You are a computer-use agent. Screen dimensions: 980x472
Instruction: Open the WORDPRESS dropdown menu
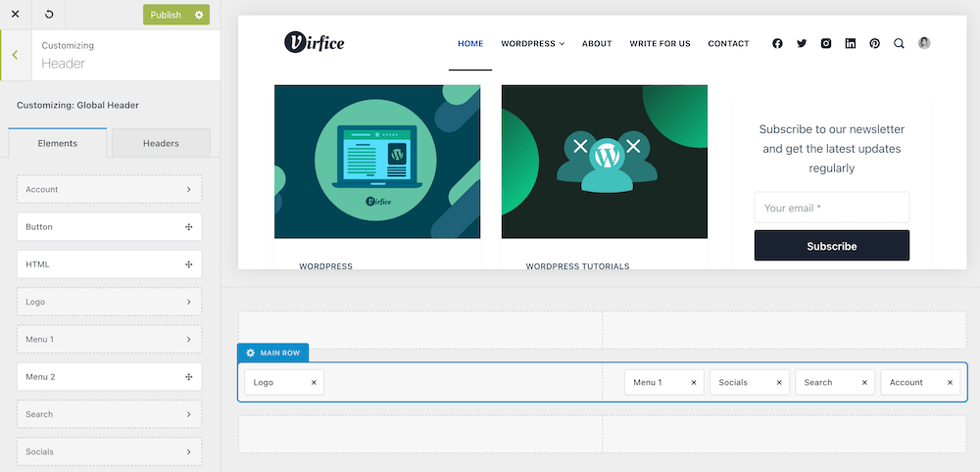pos(532,44)
